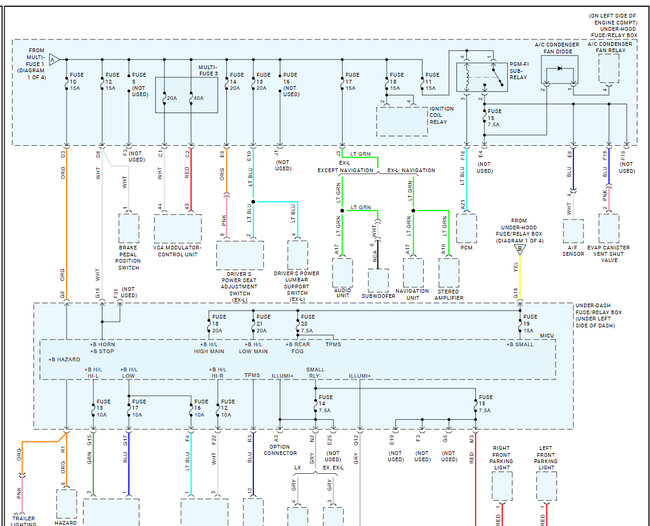650x526 pixels.
Task: Click the 'YEL' wire label at G18
Action: 516,268
